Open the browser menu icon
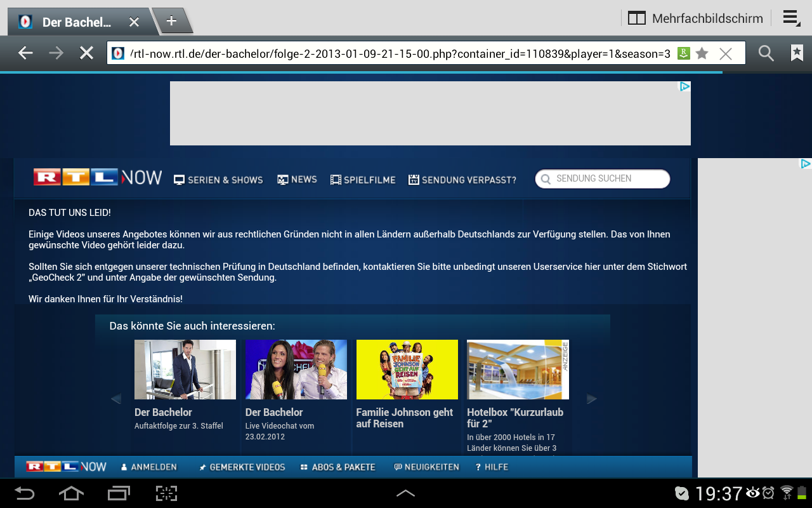 pyautogui.click(x=791, y=18)
